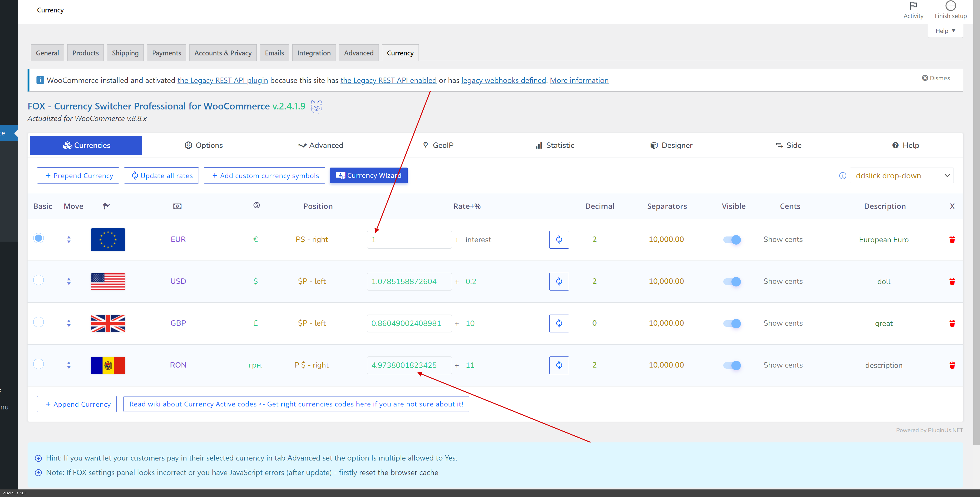
Task: Click Update all rates button
Action: coord(161,175)
